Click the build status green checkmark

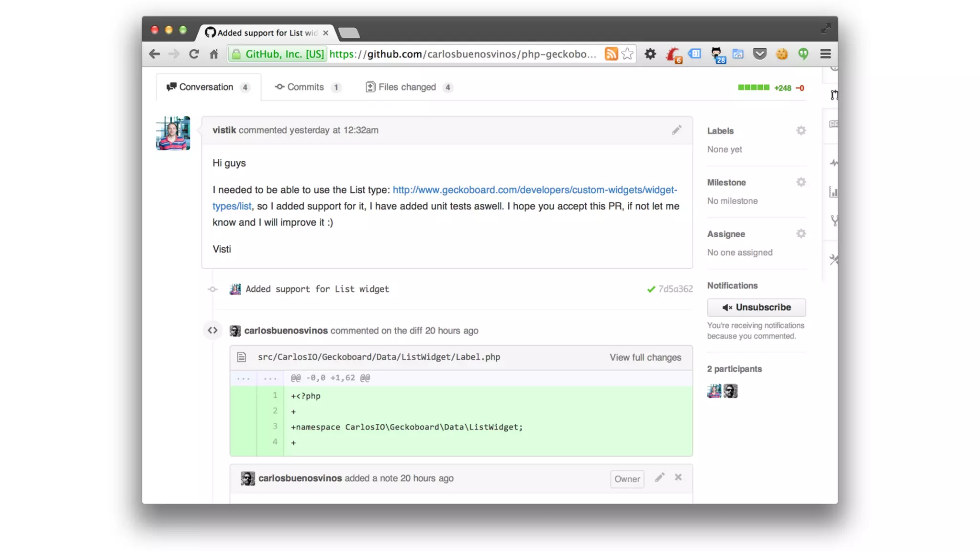point(651,289)
